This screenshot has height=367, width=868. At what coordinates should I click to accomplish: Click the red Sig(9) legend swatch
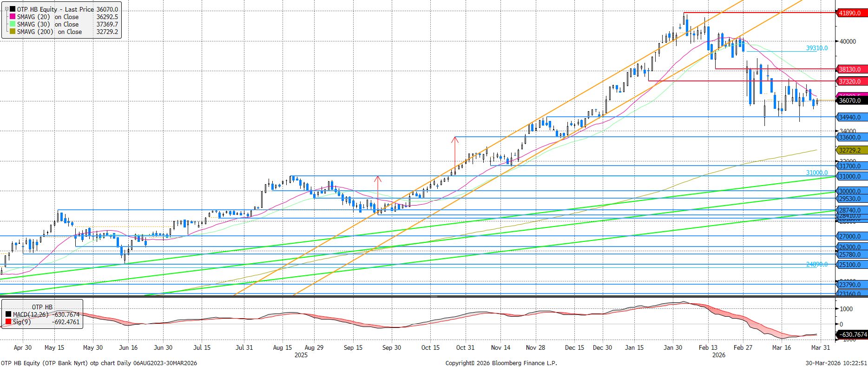(8, 322)
